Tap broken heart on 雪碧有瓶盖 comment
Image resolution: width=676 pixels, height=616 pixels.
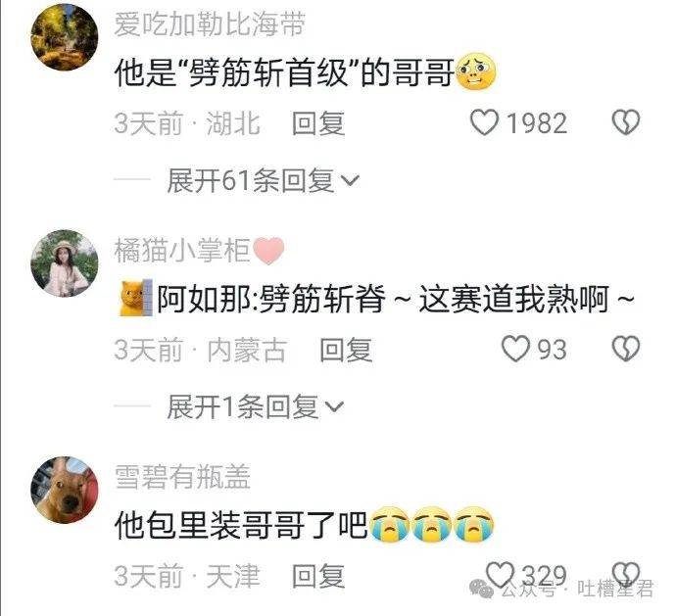click(x=626, y=575)
